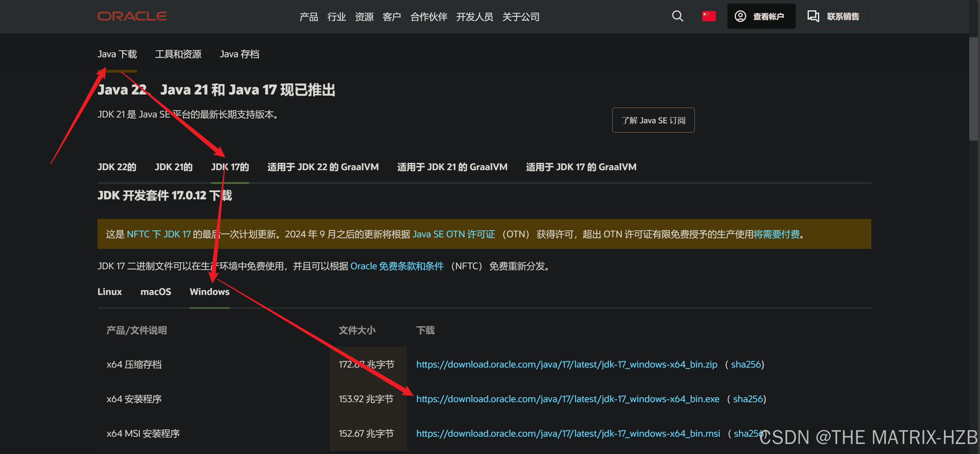Click the chat bubbles sales icon
This screenshot has width=980, height=454.
(813, 16)
